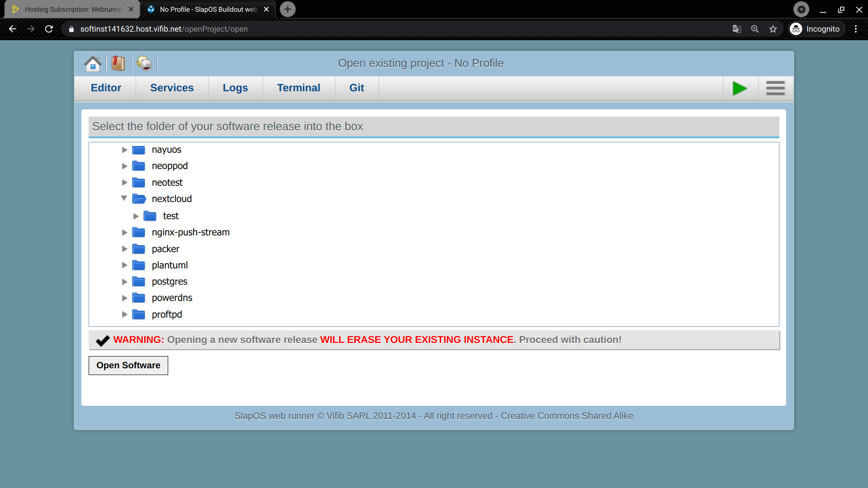Select the packer folder name
Screen dimensions: 868x488
(165, 249)
